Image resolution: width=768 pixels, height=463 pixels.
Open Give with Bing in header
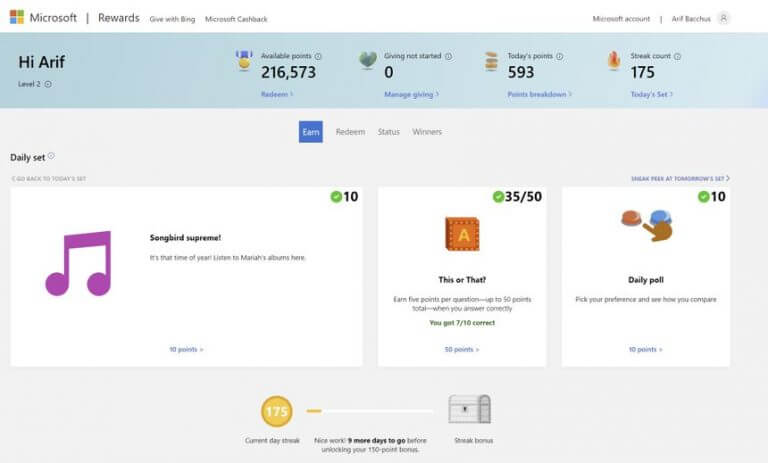pos(172,19)
